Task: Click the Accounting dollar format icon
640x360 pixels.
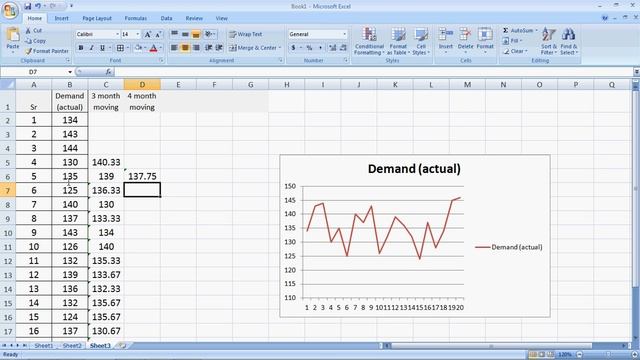Action: coord(293,48)
